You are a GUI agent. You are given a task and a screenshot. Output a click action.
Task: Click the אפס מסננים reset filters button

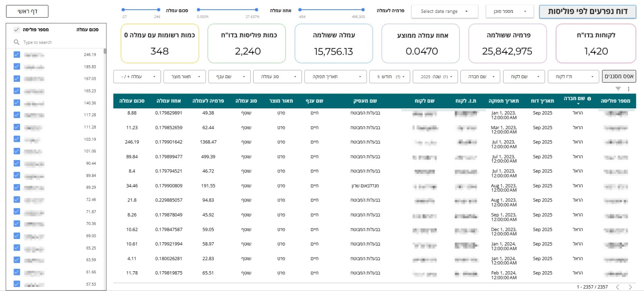pyautogui.click(x=619, y=76)
